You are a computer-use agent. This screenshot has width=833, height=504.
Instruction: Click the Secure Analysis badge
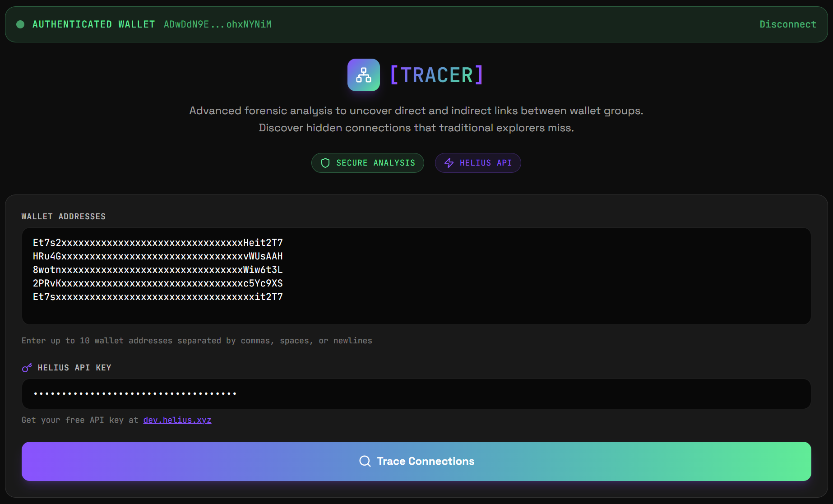pos(367,163)
